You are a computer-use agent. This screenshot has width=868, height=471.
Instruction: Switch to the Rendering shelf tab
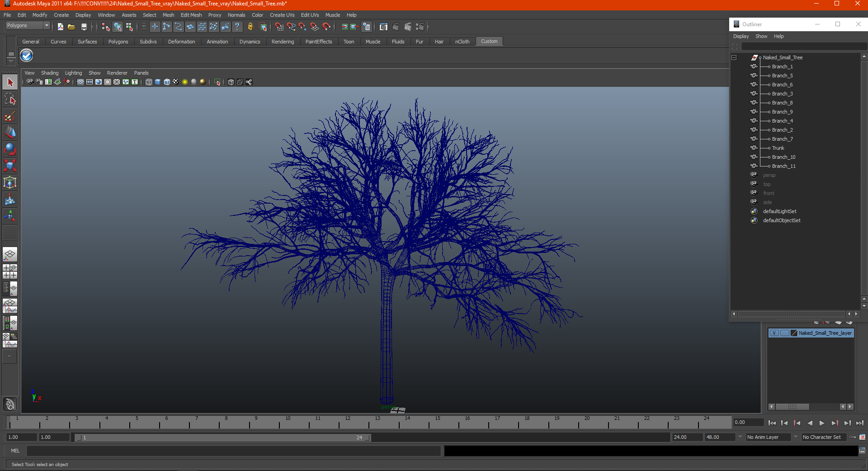click(283, 42)
